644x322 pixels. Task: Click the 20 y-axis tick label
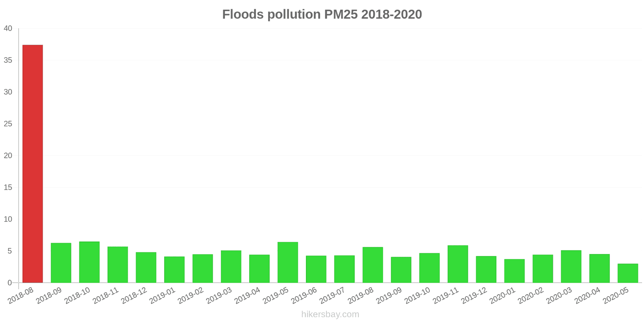pyautogui.click(x=8, y=156)
